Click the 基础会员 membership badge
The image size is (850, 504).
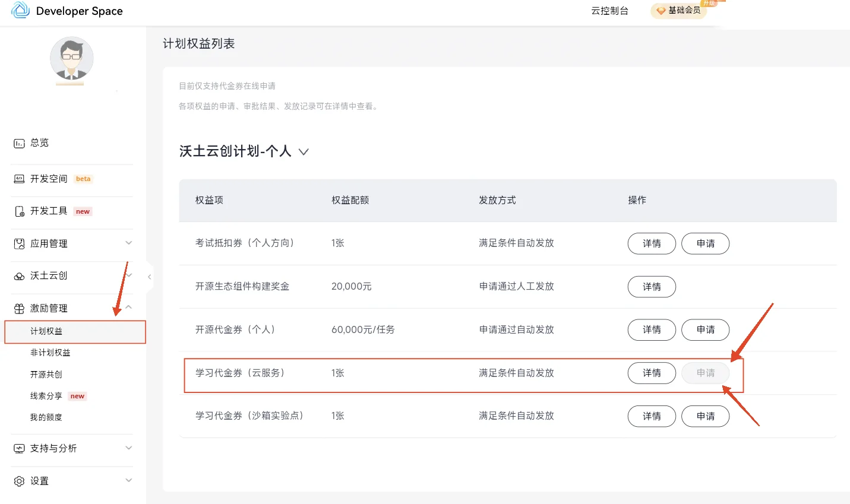(x=678, y=11)
